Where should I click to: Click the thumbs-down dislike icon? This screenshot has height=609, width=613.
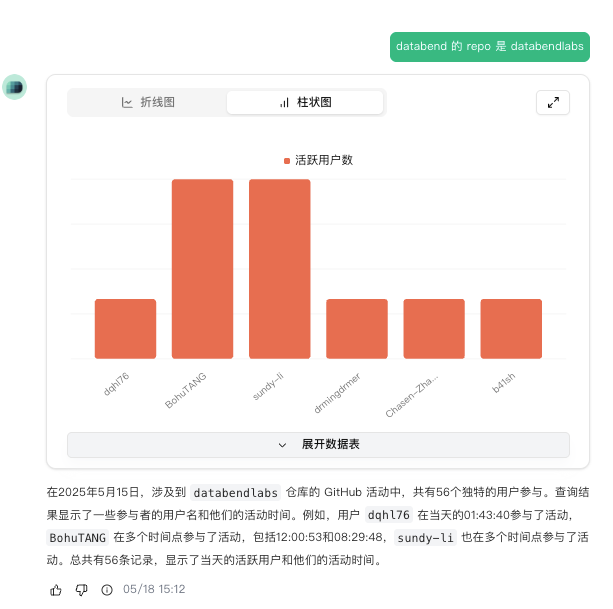point(81,589)
